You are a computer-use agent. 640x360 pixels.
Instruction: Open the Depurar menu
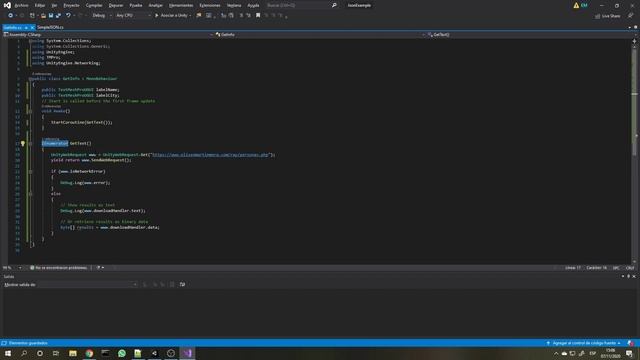116,5
